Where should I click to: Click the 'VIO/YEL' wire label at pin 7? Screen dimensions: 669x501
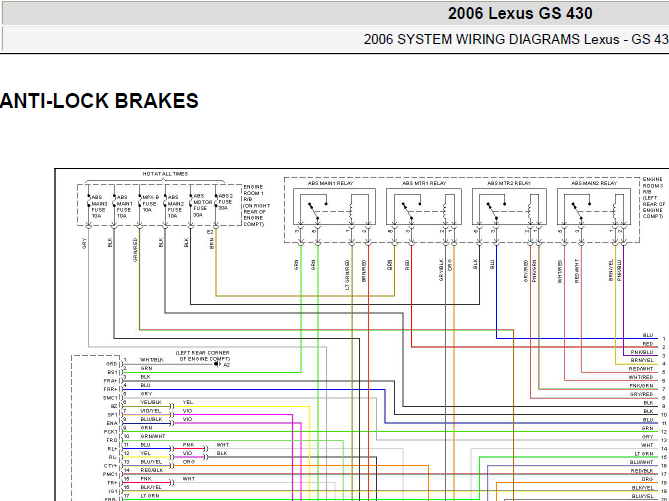pyautogui.click(x=151, y=411)
